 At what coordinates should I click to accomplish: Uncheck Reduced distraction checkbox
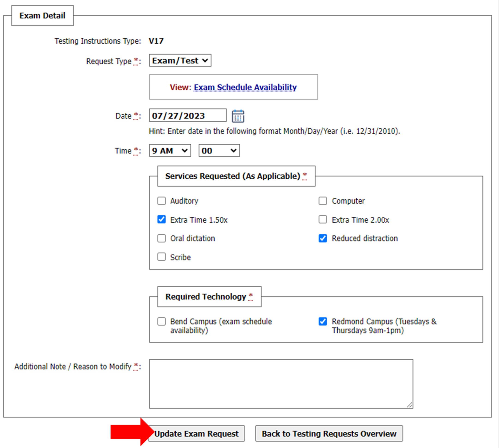click(323, 238)
